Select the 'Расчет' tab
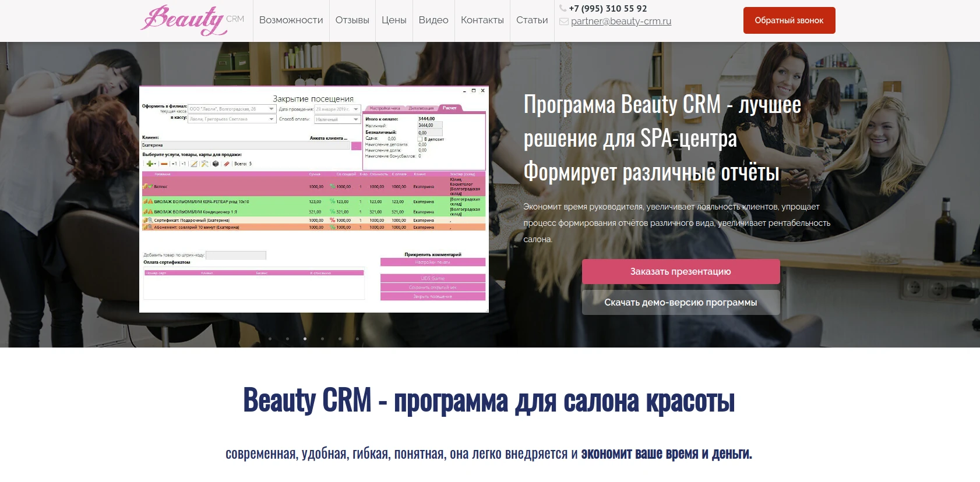The width and height of the screenshot is (980, 482). (x=450, y=108)
